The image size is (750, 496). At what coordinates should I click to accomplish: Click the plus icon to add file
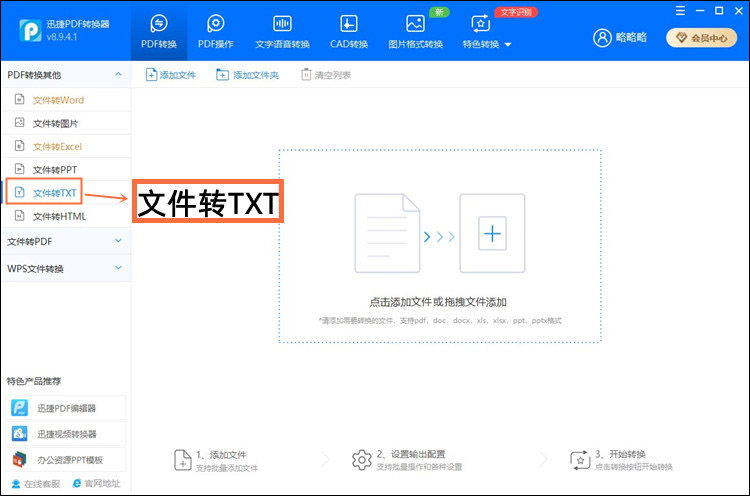pyautogui.click(x=492, y=233)
